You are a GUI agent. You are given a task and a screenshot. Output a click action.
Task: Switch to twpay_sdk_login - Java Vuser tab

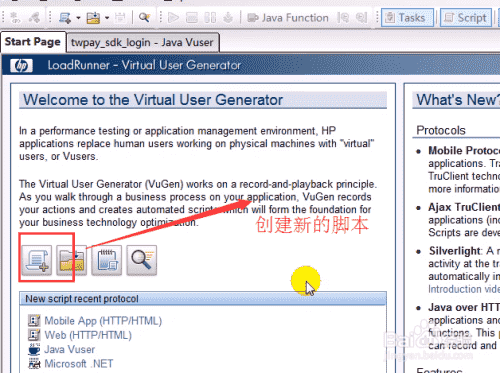pos(142,43)
